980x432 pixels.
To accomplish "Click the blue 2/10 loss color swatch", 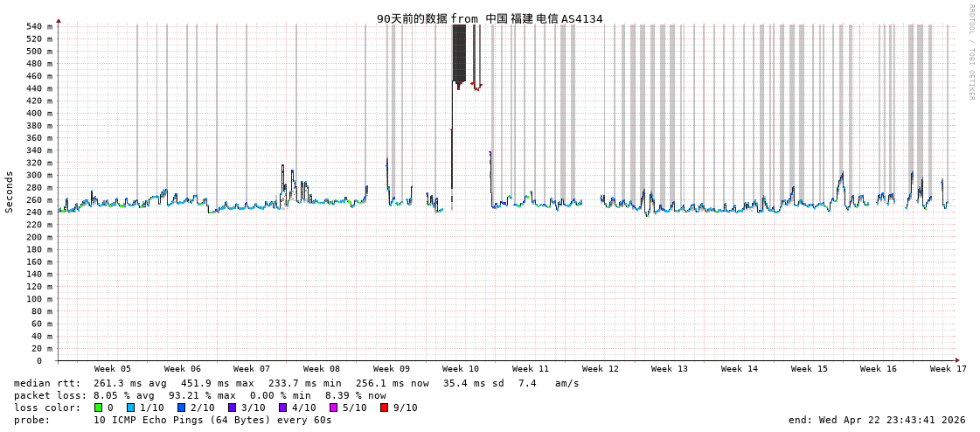I will [181, 408].
